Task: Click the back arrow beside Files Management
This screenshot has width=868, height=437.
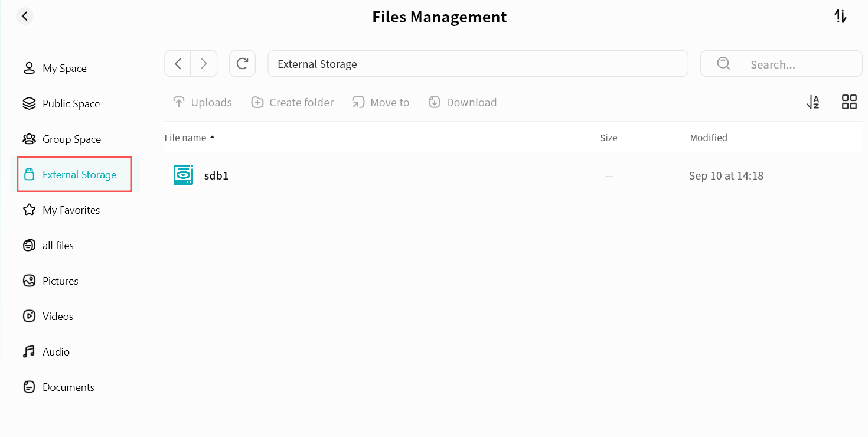Action: [x=25, y=17]
